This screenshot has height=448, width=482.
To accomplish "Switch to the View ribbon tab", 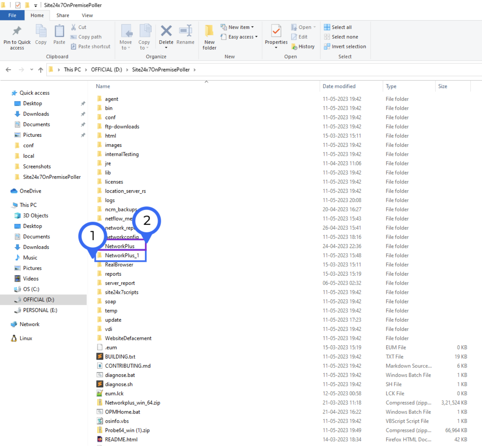I will (87, 15).
